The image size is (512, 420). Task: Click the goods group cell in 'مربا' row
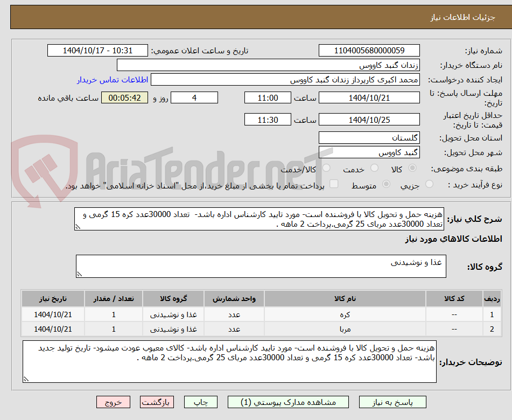(173, 329)
